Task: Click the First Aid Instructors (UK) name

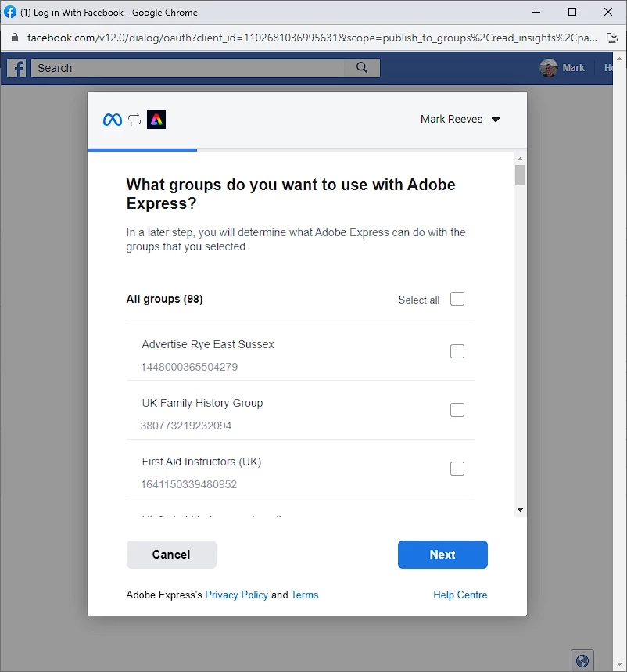Action: pos(201,462)
